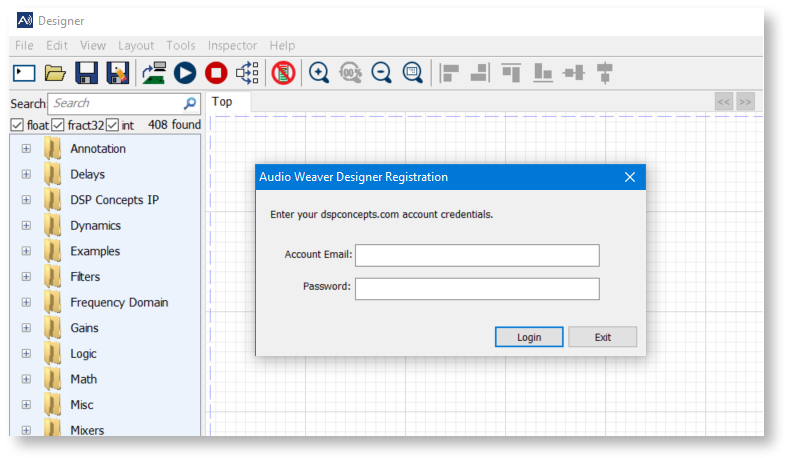This screenshot has width=788, height=458.
Task: Click the Exit button in dialog
Action: [602, 337]
